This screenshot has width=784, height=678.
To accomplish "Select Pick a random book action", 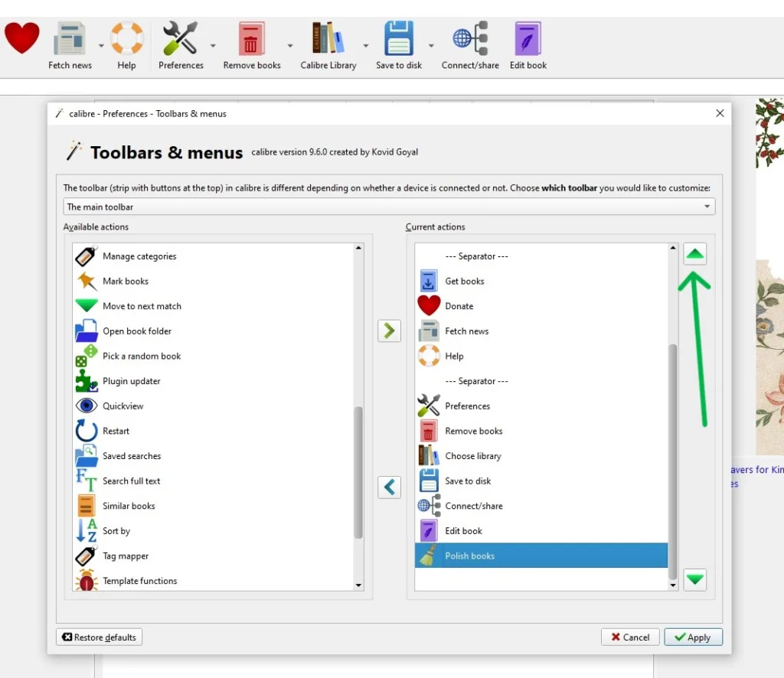I will pyautogui.click(x=214, y=356).
